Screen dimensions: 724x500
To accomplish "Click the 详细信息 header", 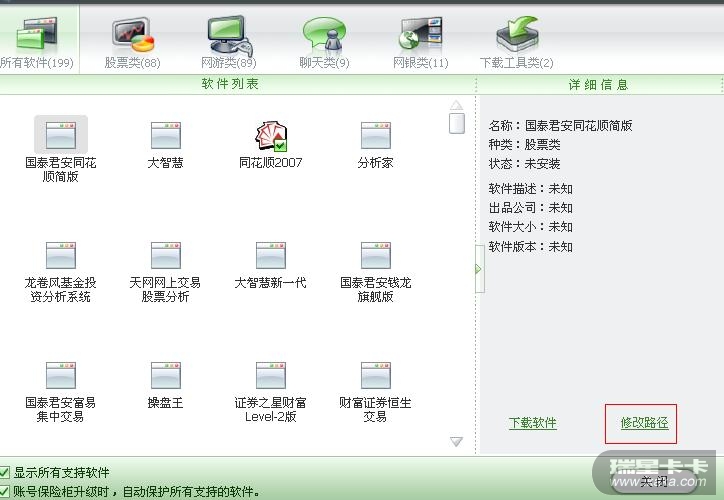I will pyautogui.click(x=598, y=84).
